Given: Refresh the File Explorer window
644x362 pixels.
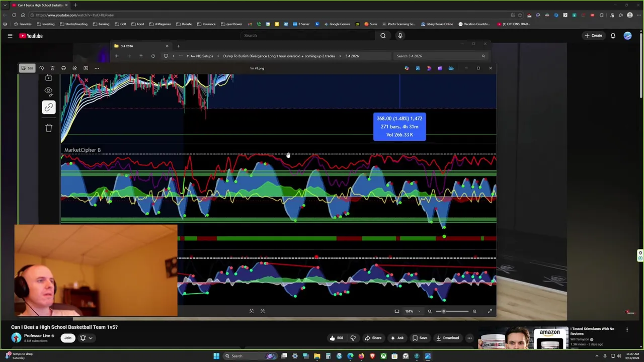Looking at the screenshot, I should (153, 56).
